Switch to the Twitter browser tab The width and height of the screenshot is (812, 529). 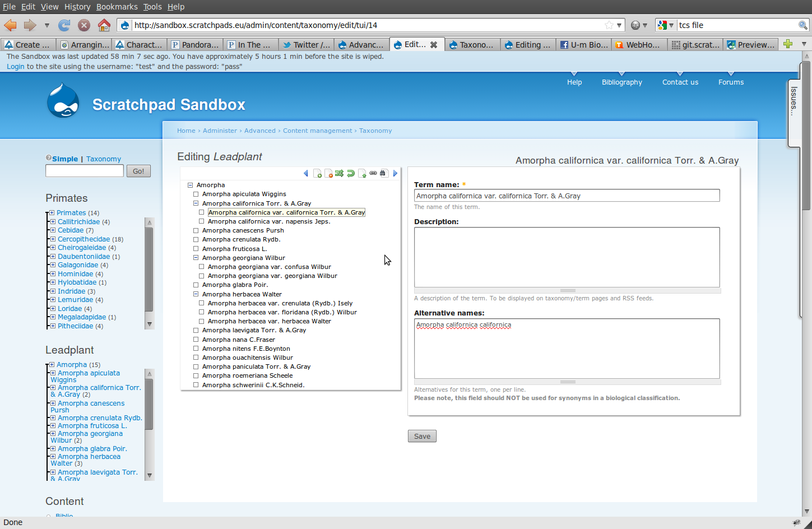(307, 45)
